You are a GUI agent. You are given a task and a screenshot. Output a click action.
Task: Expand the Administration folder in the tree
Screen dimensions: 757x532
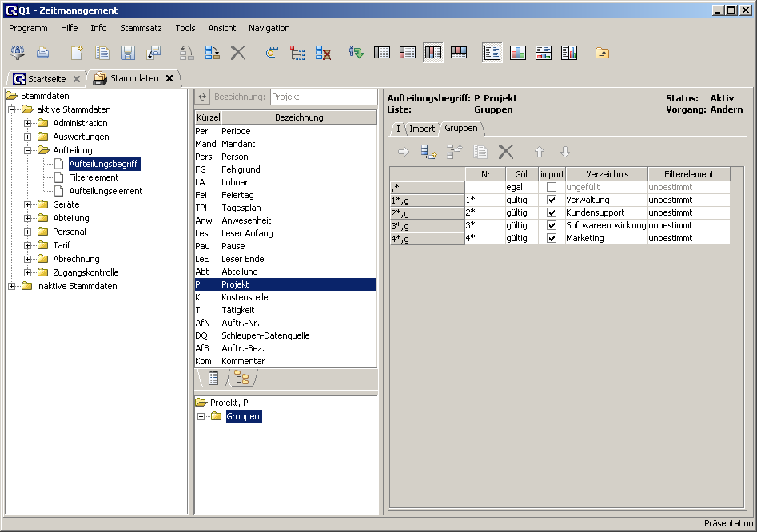pyautogui.click(x=28, y=123)
